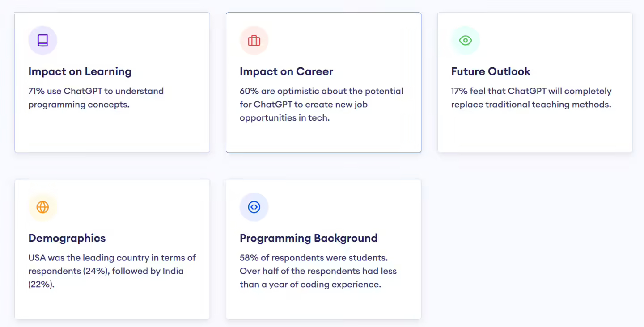Click the 60% are optimistic description text
Screen dimensions: 644x327
tap(322, 105)
